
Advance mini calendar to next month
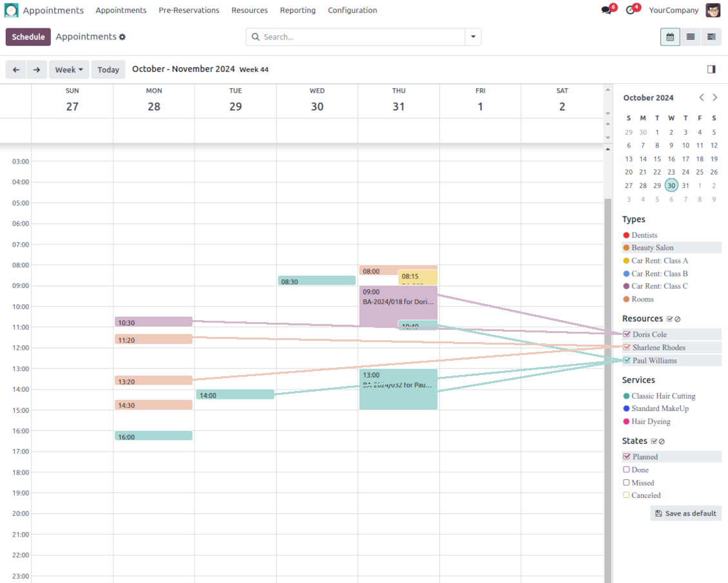point(714,97)
